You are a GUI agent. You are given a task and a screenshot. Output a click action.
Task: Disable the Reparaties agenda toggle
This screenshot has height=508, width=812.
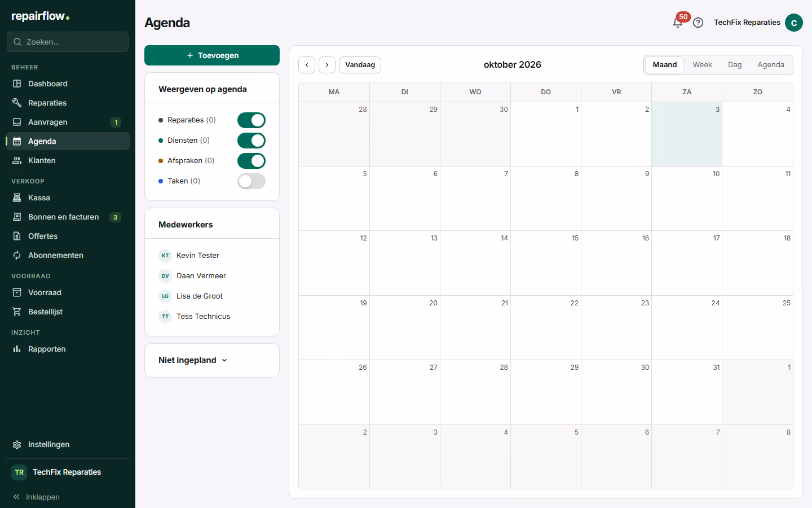point(251,120)
